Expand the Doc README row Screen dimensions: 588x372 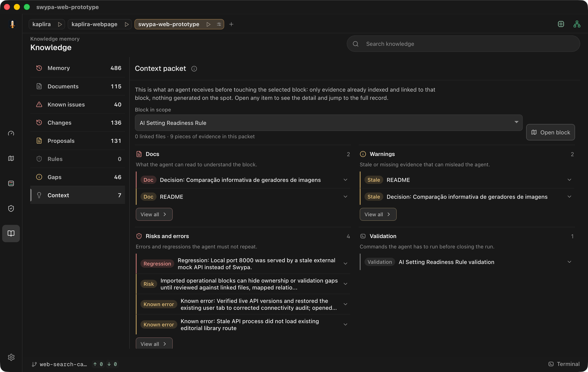(x=242, y=197)
